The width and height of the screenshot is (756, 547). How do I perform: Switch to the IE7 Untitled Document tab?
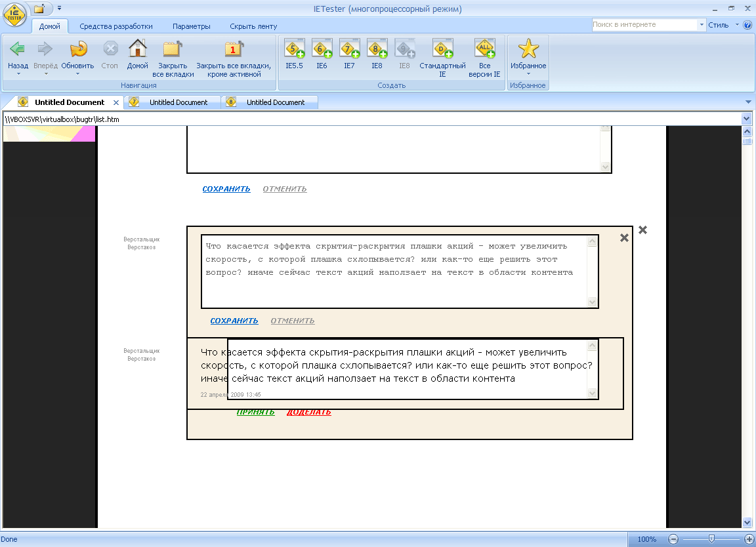pyautogui.click(x=173, y=102)
